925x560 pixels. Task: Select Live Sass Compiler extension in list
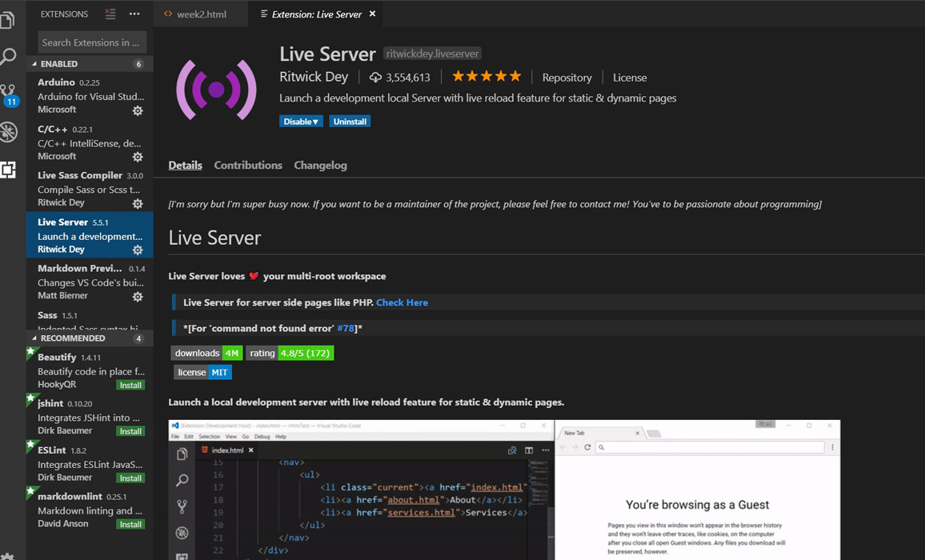[x=90, y=189]
